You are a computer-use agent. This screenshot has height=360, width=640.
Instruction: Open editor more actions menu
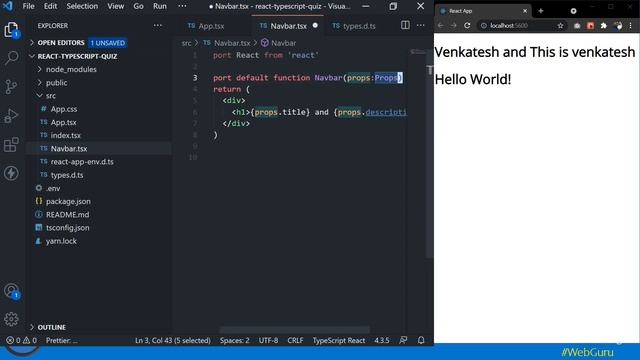pyautogui.click(x=421, y=25)
